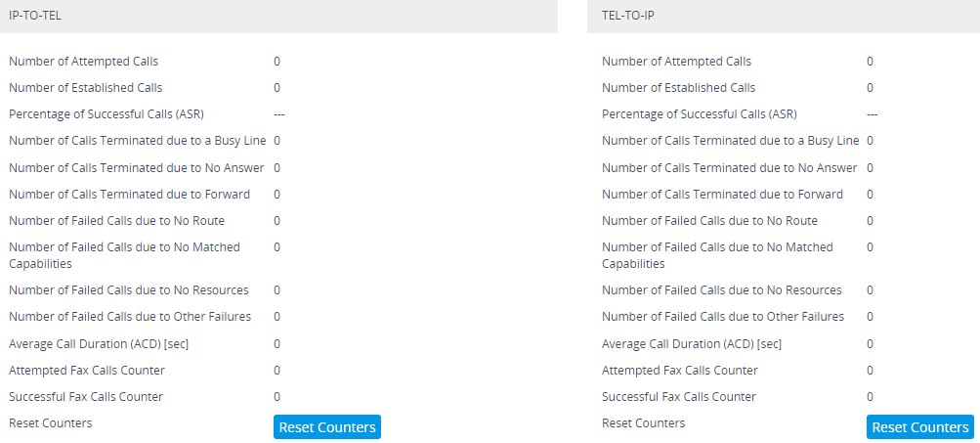Image resolution: width=980 pixels, height=443 pixels.
Task: Click IP-TO-TEL Failed Calls due to Other Failures
Action: (130, 317)
